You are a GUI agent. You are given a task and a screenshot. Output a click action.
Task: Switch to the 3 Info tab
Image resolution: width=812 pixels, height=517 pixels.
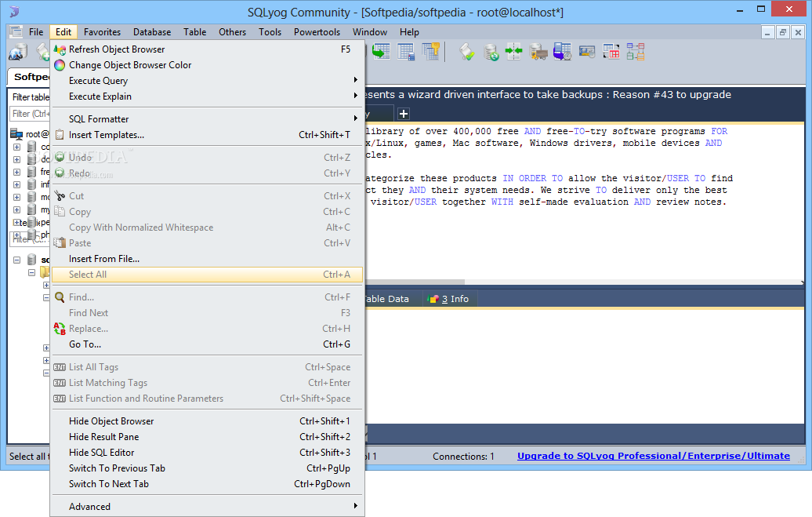coord(448,299)
